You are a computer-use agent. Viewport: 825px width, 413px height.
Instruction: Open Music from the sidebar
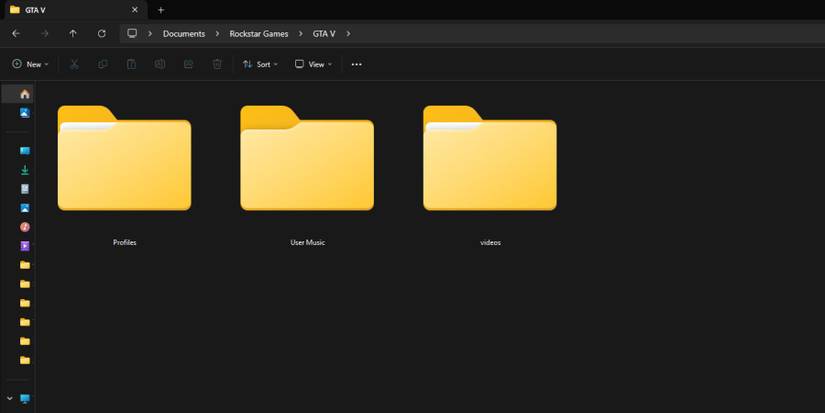(25, 227)
